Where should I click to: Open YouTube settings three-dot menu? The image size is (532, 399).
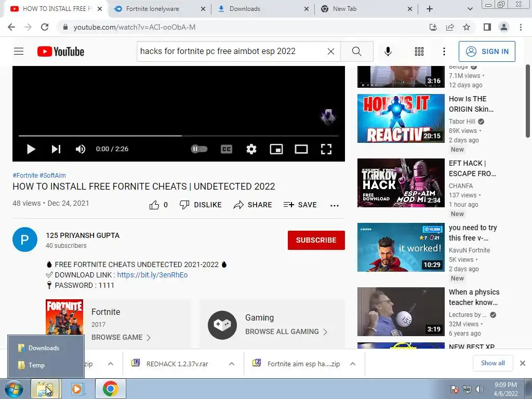pyautogui.click(x=444, y=51)
